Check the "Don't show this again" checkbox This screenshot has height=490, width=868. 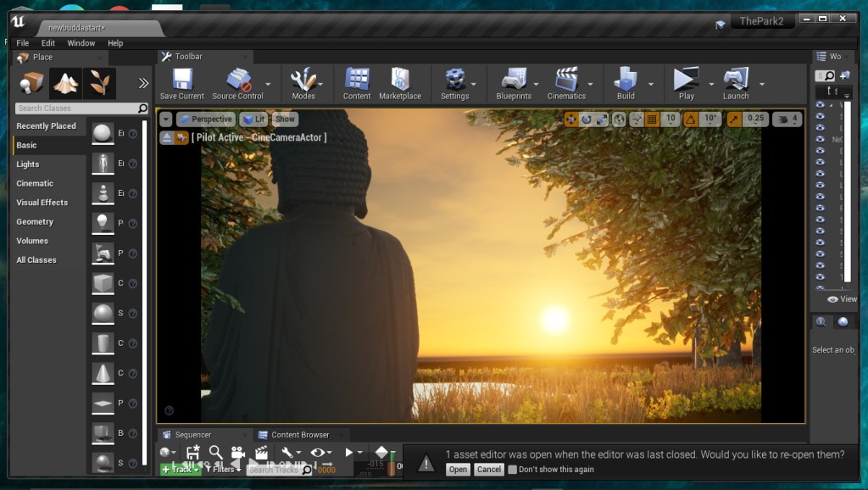pyautogui.click(x=512, y=470)
